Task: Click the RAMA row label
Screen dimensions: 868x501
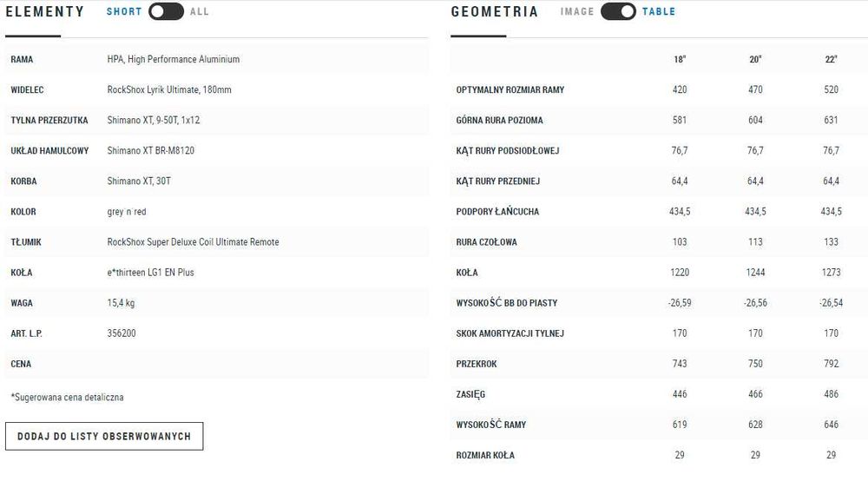Action: point(22,59)
